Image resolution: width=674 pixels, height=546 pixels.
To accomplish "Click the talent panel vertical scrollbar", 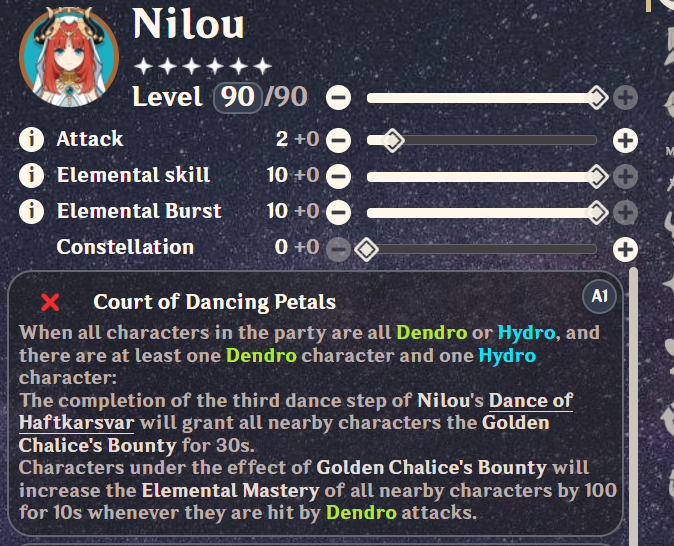I will (x=632, y=400).
